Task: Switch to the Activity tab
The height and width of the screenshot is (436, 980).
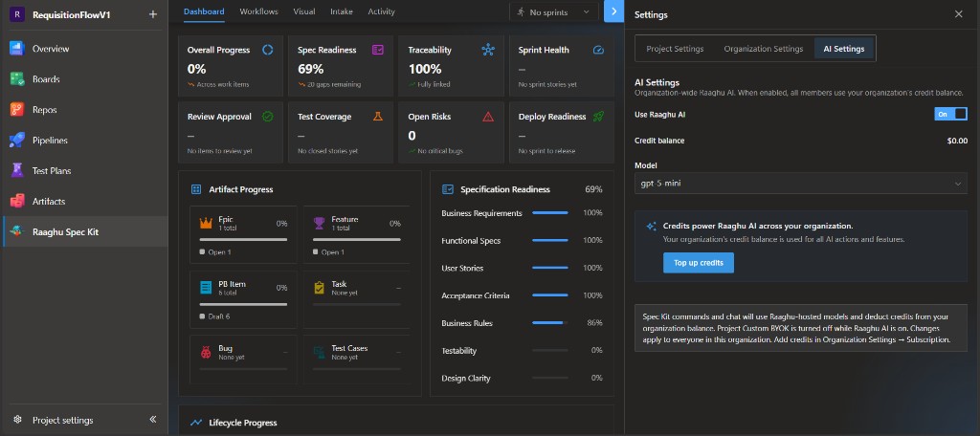Action: (x=381, y=11)
